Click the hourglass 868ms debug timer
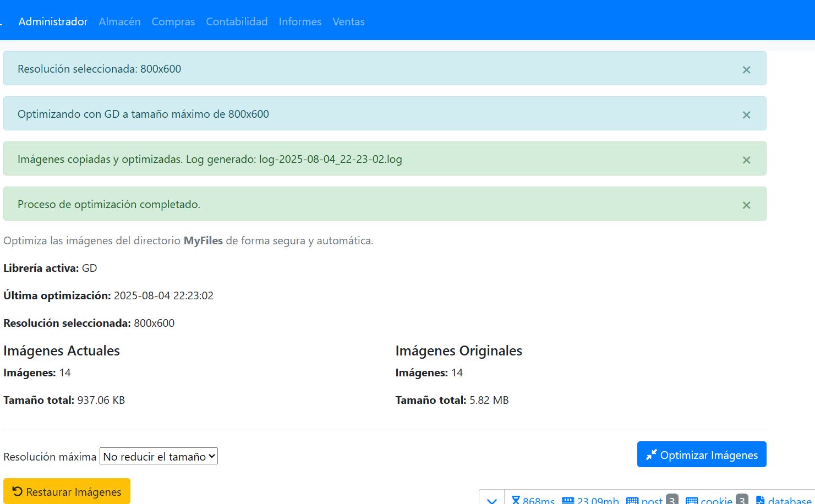This screenshot has width=815, height=504. pos(533,500)
